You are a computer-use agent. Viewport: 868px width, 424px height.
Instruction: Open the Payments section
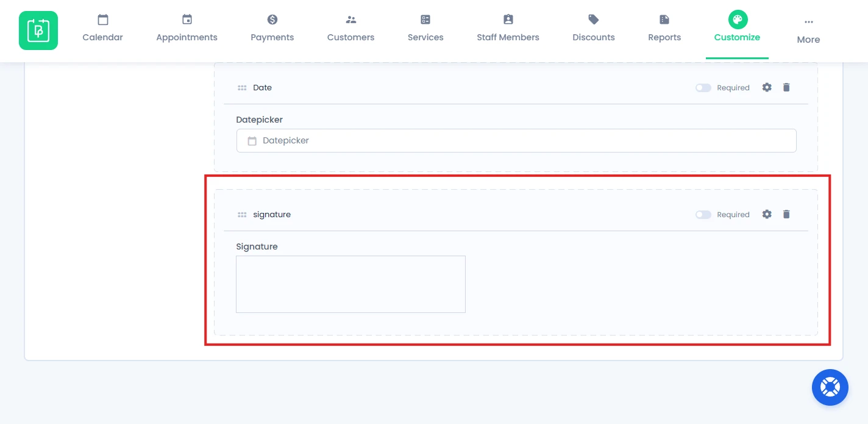point(272,29)
